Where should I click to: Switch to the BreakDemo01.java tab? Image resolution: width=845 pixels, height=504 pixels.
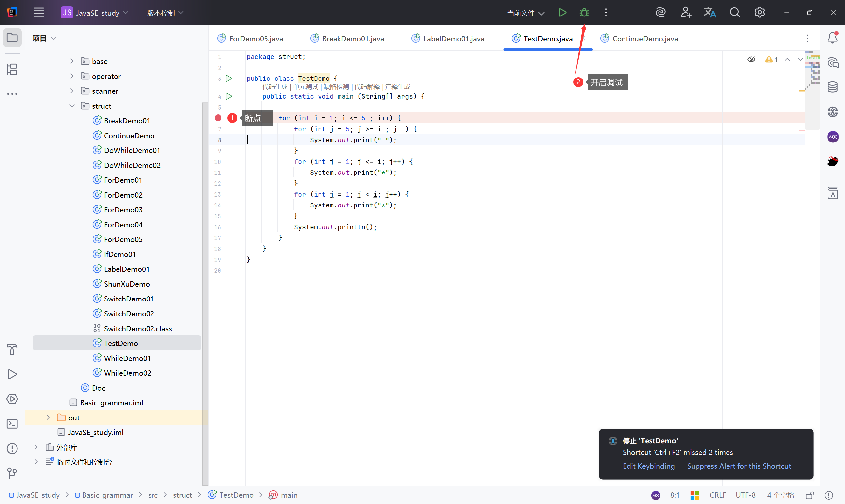tap(353, 39)
